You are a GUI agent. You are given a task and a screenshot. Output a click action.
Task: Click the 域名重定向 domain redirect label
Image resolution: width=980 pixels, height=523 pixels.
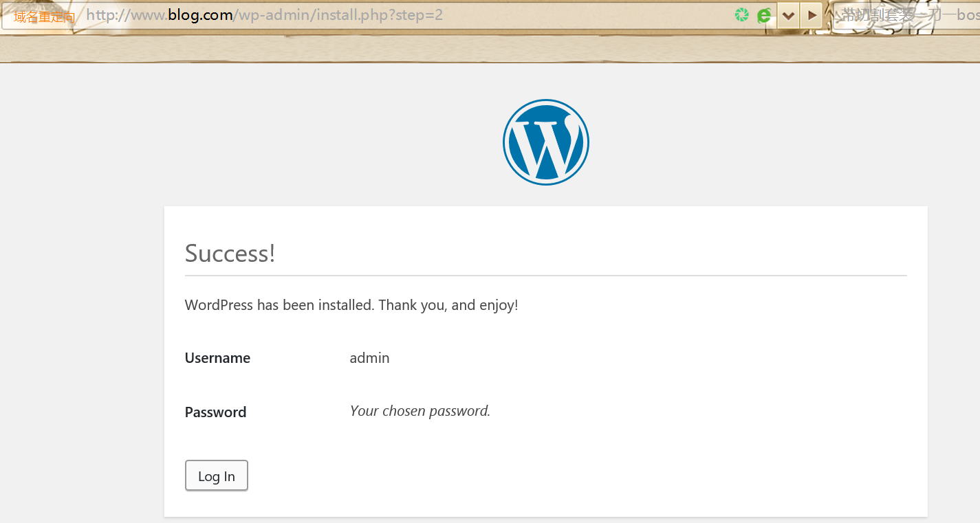click(x=44, y=16)
